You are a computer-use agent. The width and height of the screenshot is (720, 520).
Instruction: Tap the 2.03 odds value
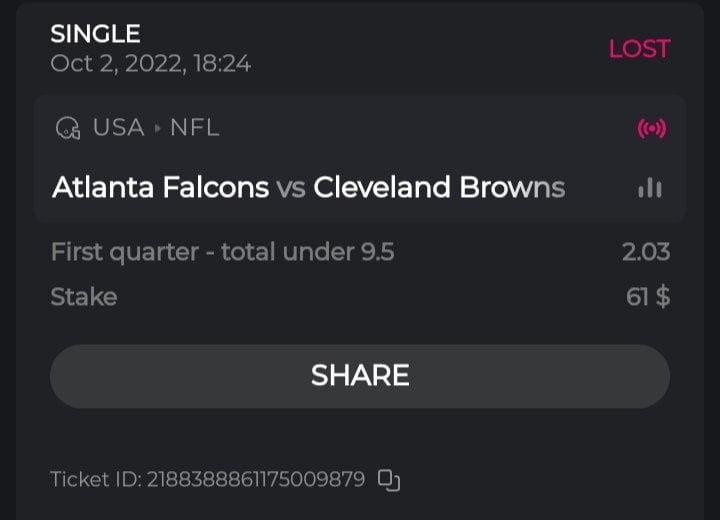pyautogui.click(x=645, y=252)
